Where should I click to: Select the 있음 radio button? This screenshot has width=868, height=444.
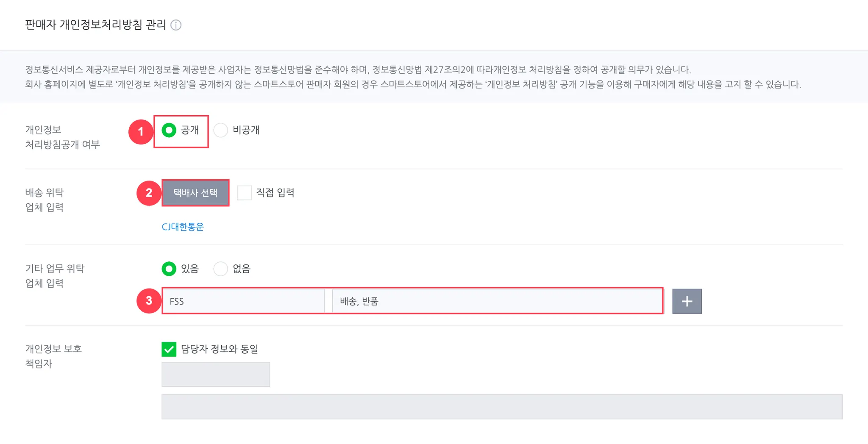coord(169,269)
